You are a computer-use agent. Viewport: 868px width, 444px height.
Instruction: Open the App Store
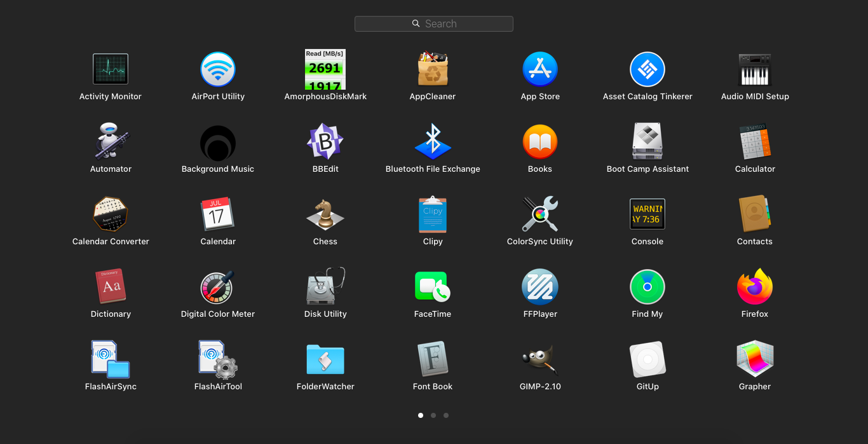(x=540, y=69)
